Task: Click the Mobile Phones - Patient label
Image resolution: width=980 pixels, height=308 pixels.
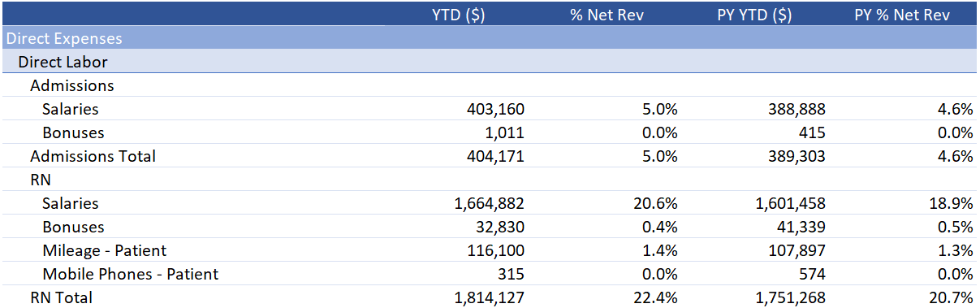Action: 131,274
